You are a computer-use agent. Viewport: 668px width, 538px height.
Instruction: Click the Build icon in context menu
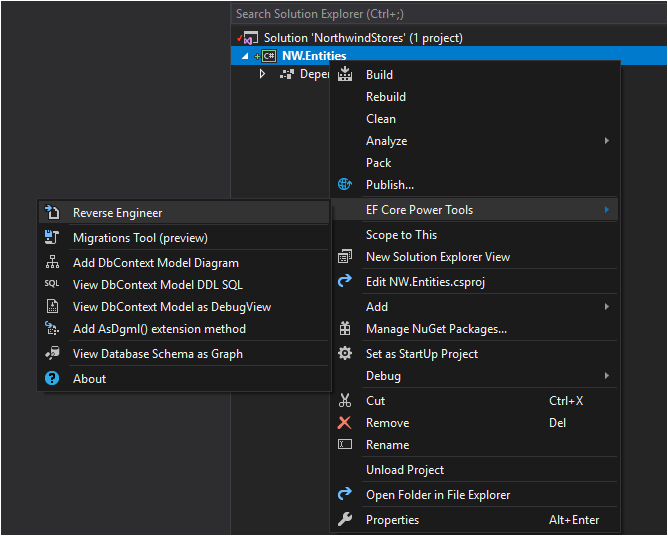tap(345, 74)
